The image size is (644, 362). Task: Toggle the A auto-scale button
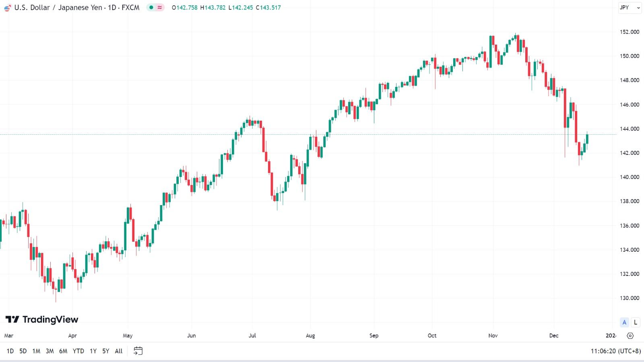[x=624, y=322]
